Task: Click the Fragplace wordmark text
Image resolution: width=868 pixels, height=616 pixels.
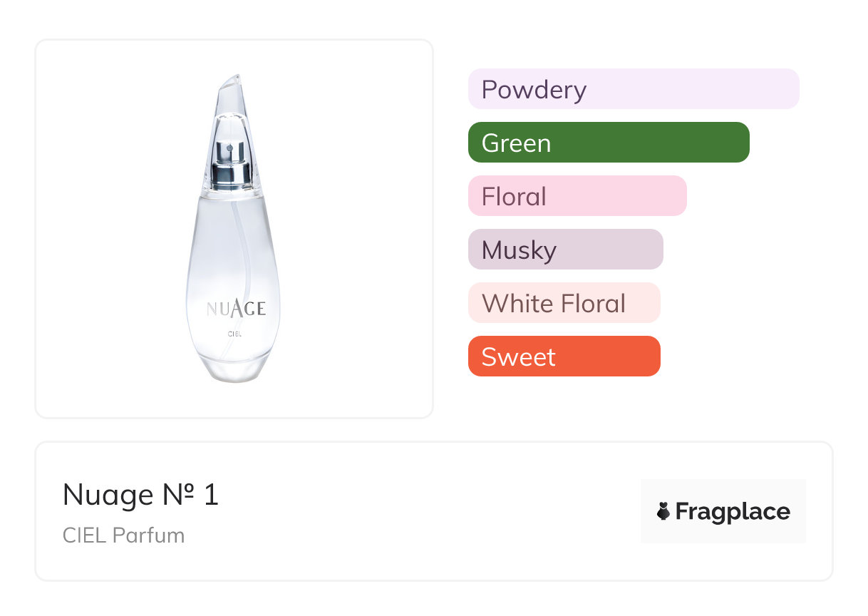Action: click(x=733, y=512)
